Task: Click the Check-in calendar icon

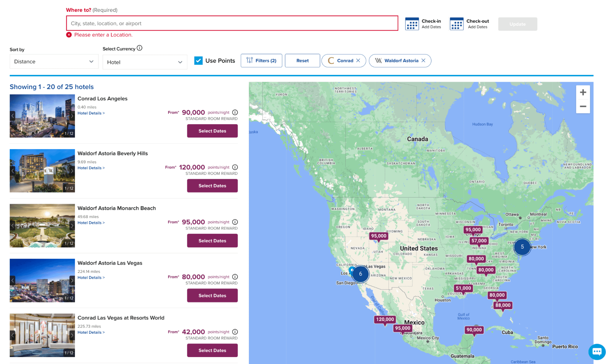Action: [411, 23]
